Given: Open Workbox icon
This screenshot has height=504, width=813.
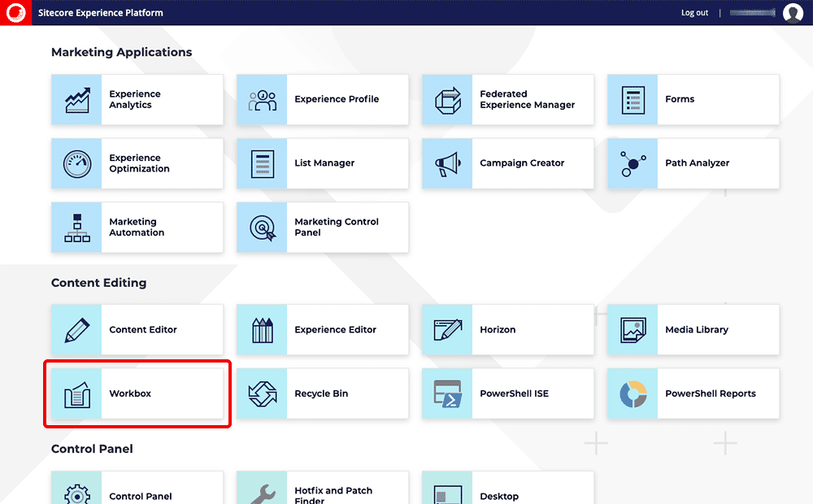Looking at the screenshot, I should click(76, 394).
